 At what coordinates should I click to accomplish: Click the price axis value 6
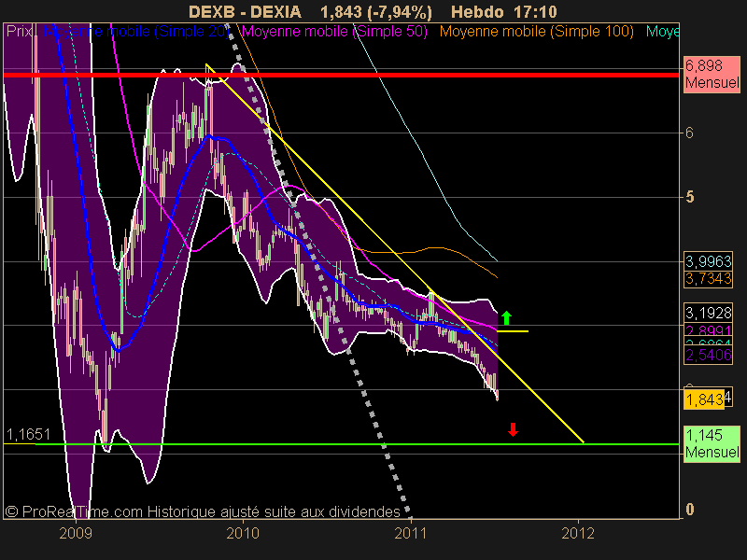pos(689,133)
